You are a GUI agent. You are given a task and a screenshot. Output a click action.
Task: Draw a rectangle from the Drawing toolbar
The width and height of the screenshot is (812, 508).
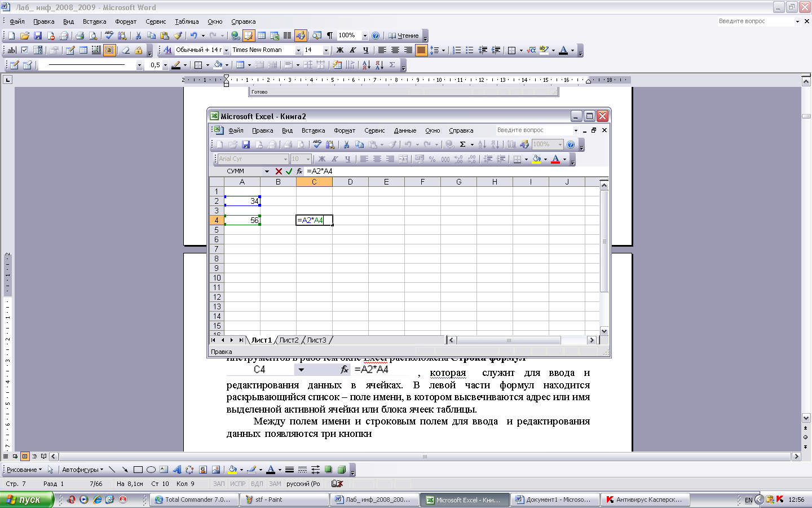click(138, 470)
